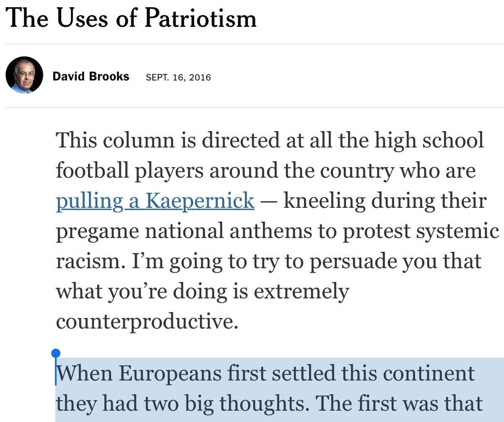The image size is (504, 422).
Task: Click the word "Patriotism" in the title
Action: pos(201,19)
